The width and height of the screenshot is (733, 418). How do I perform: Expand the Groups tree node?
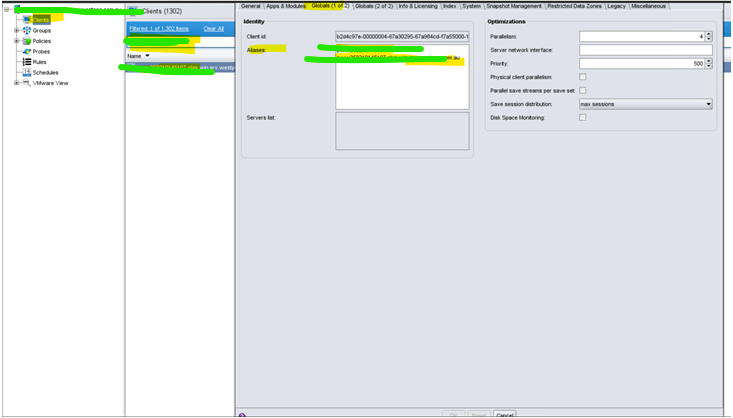(16, 30)
